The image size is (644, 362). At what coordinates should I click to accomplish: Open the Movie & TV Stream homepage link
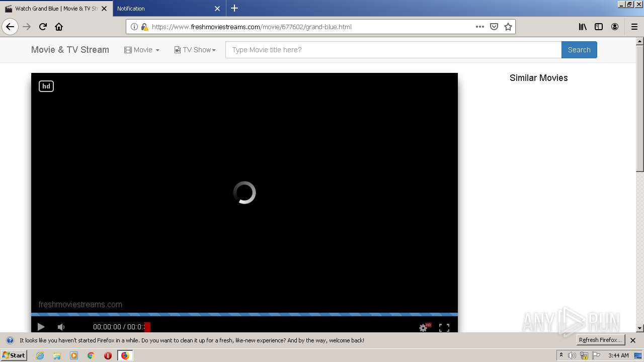pyautogui.click(x=70, y=50)
